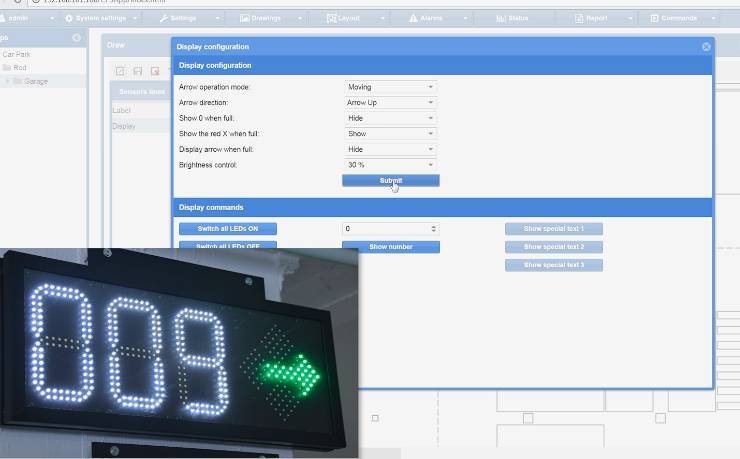The width and height of the screenshot is (740, 459).
Task: Open the Arrow direction dropdown
Action: 390,103
